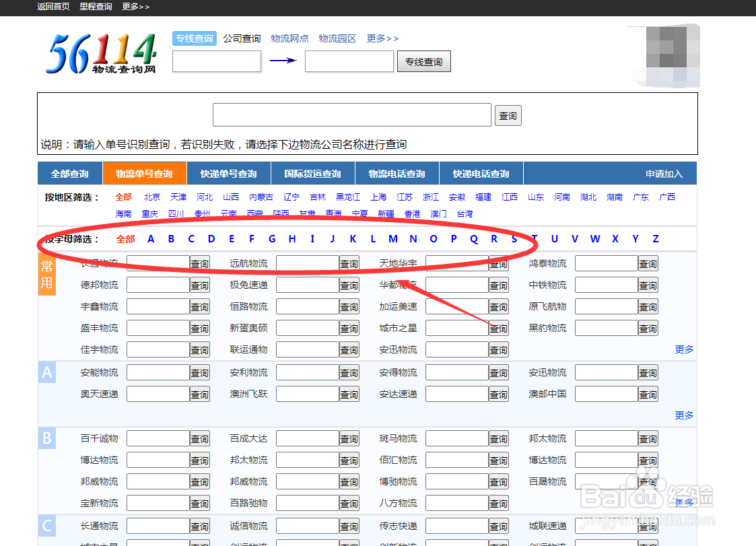The width and height of the screenshot is (756, 546).
Task: Click 查询 button for 德邦物流
Action: coord(200,285)
